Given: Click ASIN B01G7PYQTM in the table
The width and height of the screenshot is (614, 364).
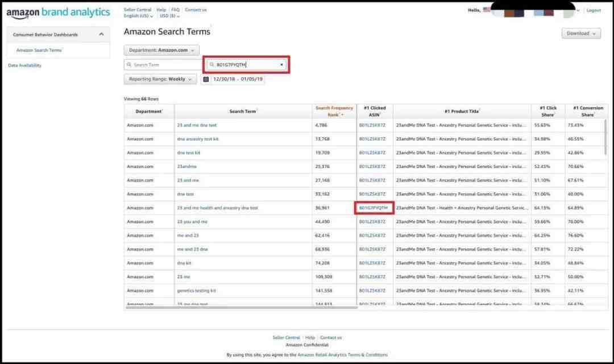Looking at the screenshot, I should pyautogui.click(x=374, y=208).
